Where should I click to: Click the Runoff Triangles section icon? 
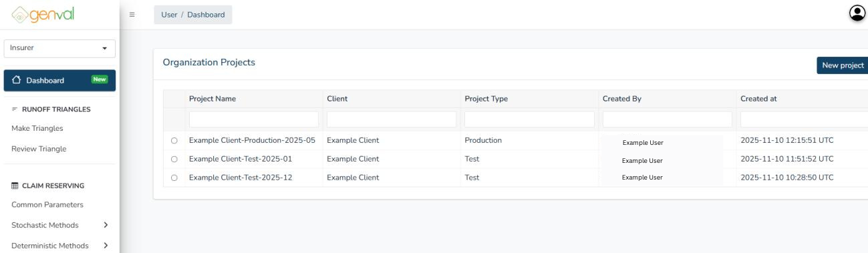point(15,109)
